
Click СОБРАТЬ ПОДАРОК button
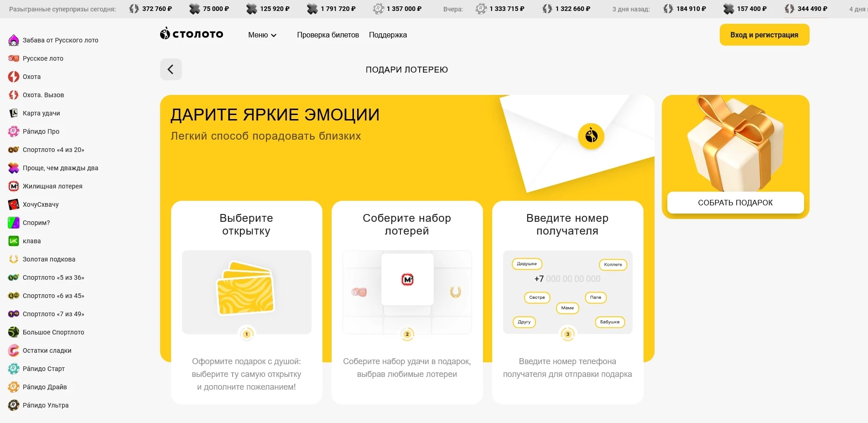pyautogui.click(x=735, y=203)
